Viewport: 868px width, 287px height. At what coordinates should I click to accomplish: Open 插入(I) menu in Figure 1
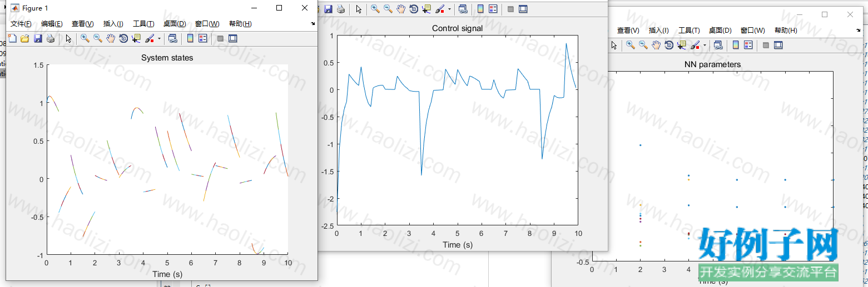(113, 24)
